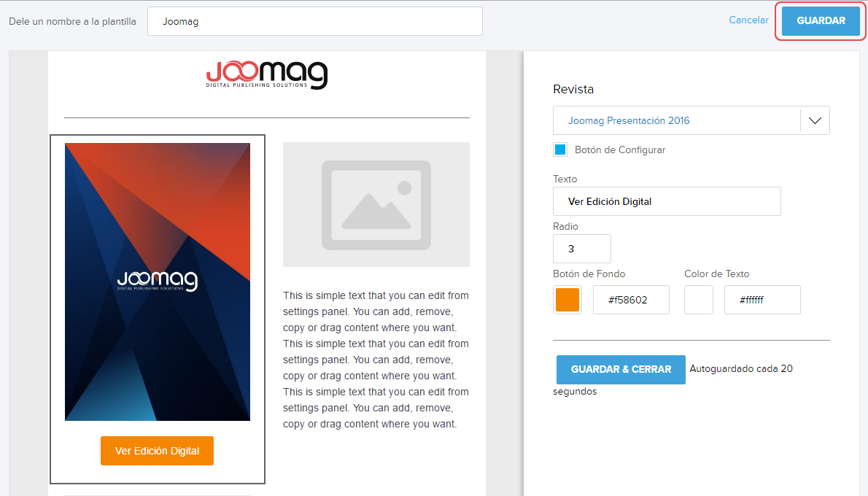Expand the Revista dropdown chevron arrow
This screenshot has height=496, width=868.
815,120
